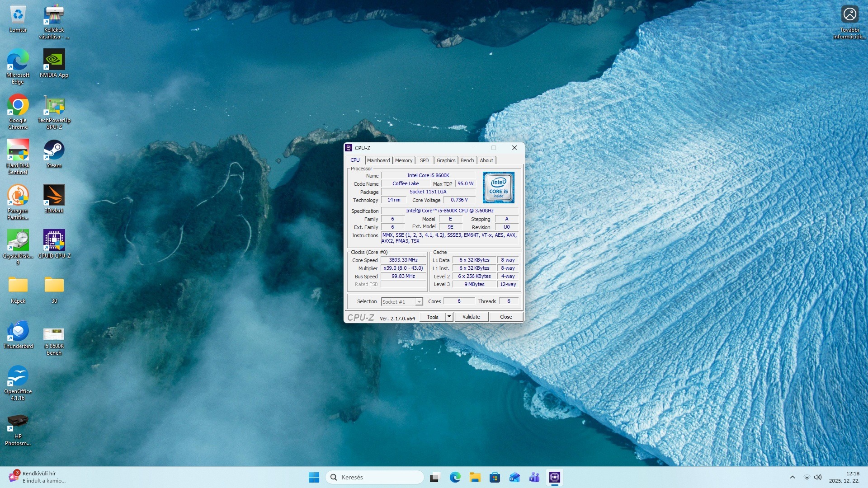
Task: Open the CPUID CPU-Z desktop shortcut
Action: click(54, 241)
